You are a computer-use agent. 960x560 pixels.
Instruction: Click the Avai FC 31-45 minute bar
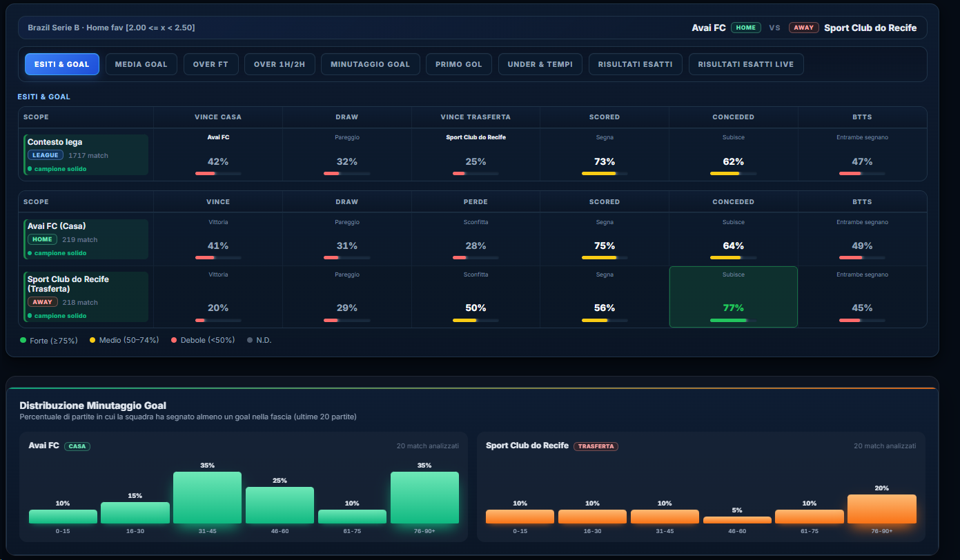pos(208,498)
